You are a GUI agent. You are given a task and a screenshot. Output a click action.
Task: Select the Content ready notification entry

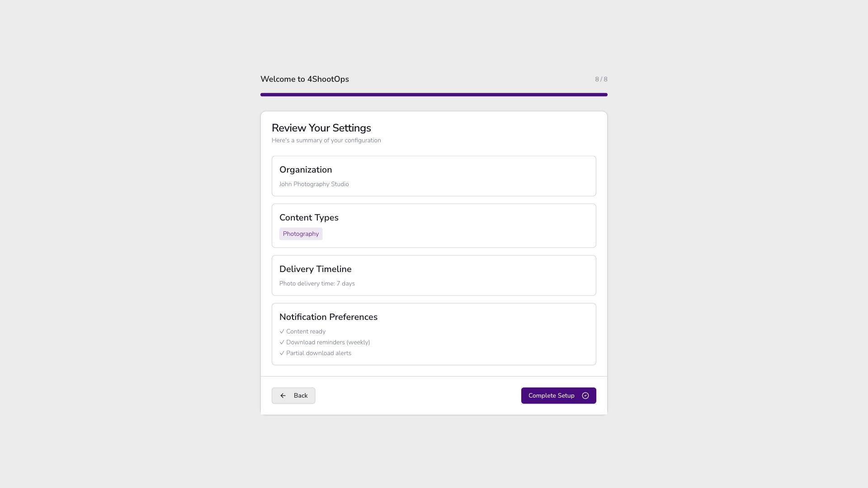302,331
